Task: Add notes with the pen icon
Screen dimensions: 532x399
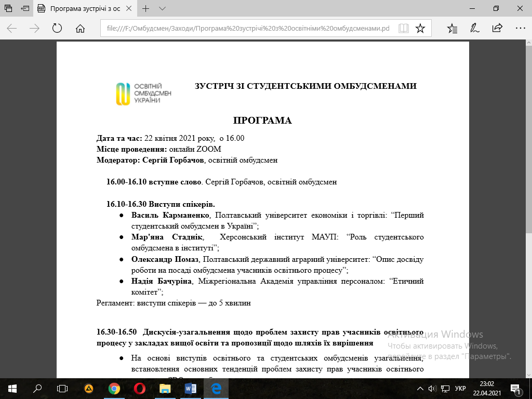Action: click(475, 28)
